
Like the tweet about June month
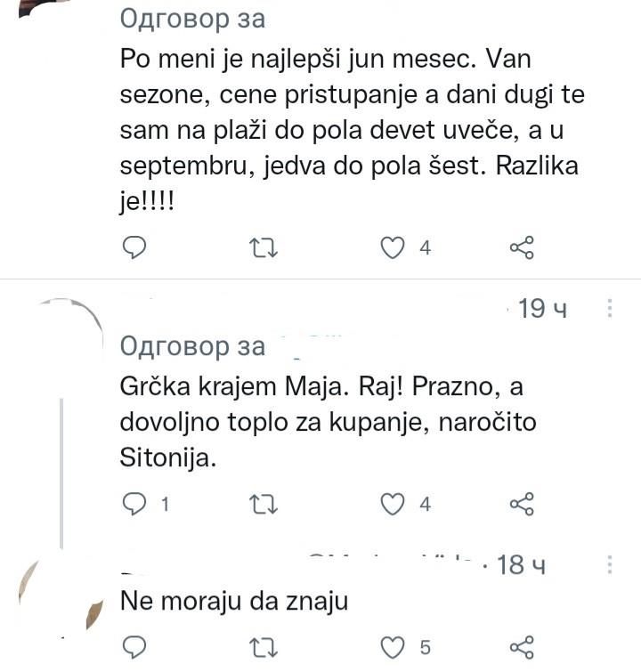tap(393, 247)
